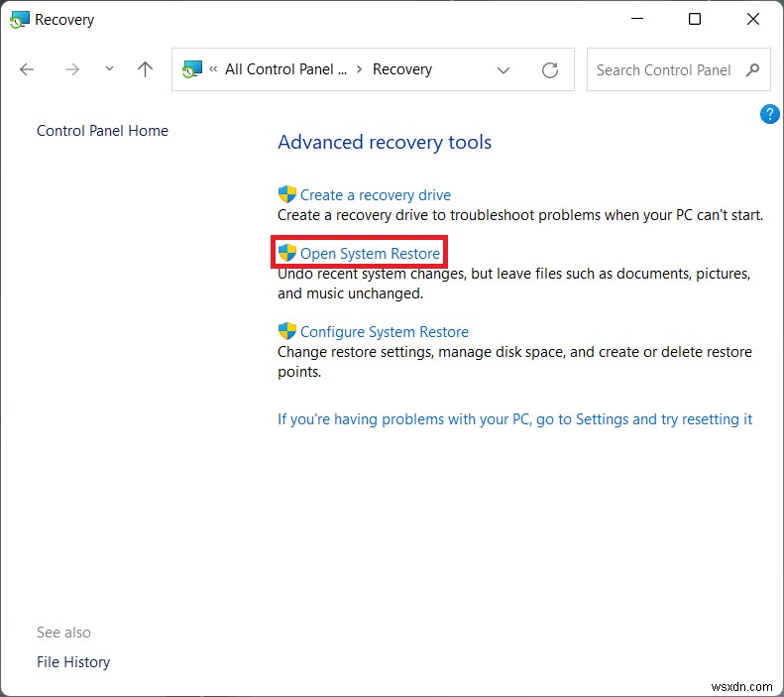Open Control Panel Home
The width and height of the screenshot is (784, 697).
[102, 131]
